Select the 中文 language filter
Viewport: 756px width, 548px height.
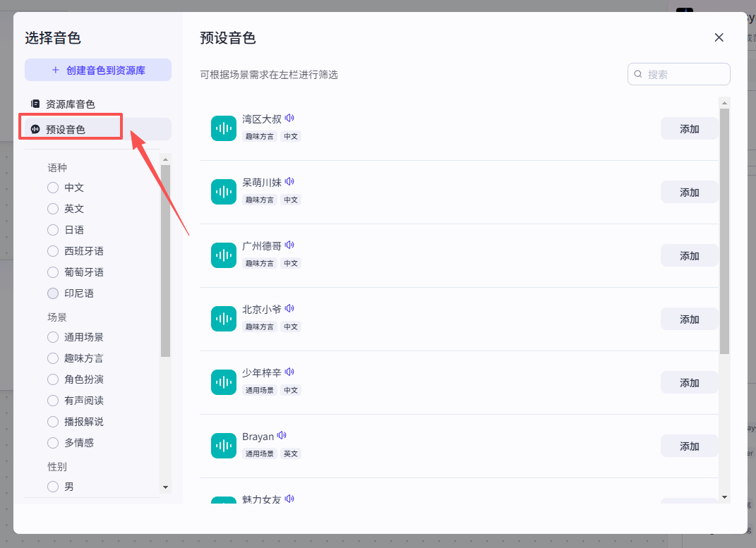pos(53,188)
